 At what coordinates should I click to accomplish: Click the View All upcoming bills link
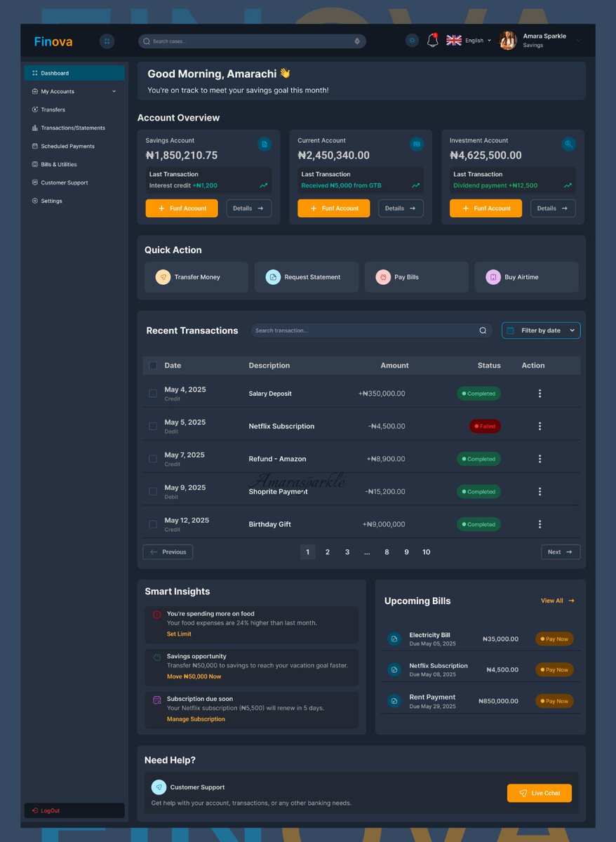pos(558,601)
